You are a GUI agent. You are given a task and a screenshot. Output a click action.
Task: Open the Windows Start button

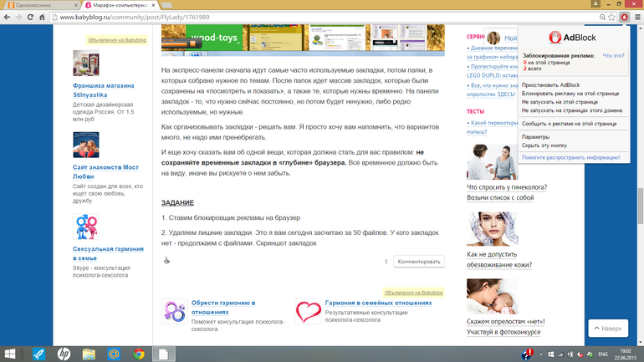pyautogui.click(x=10, y=354)
